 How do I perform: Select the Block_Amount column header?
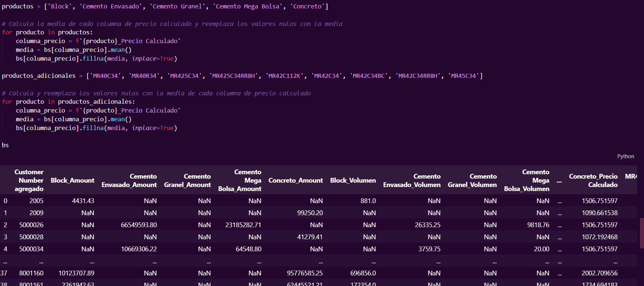pos(72,180)
